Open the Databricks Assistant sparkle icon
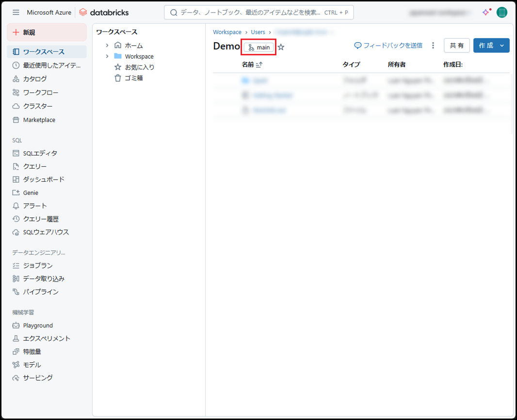The height and width of the screenshot is (420, 517). tap(486, 12)
